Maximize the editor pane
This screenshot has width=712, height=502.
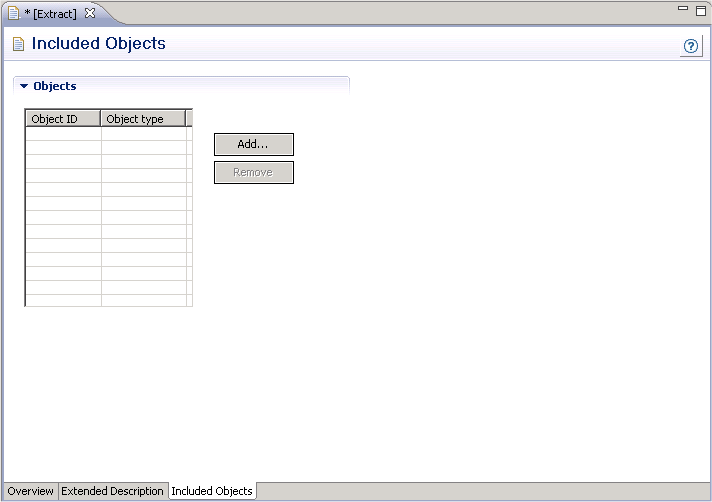700,9
